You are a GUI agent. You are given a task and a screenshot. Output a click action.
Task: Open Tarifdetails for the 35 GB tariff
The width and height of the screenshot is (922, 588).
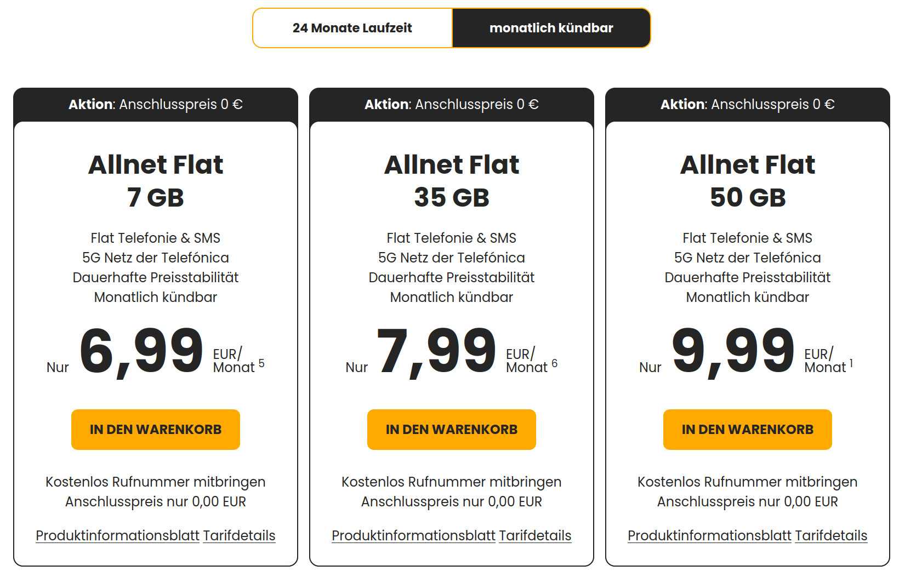535,535
